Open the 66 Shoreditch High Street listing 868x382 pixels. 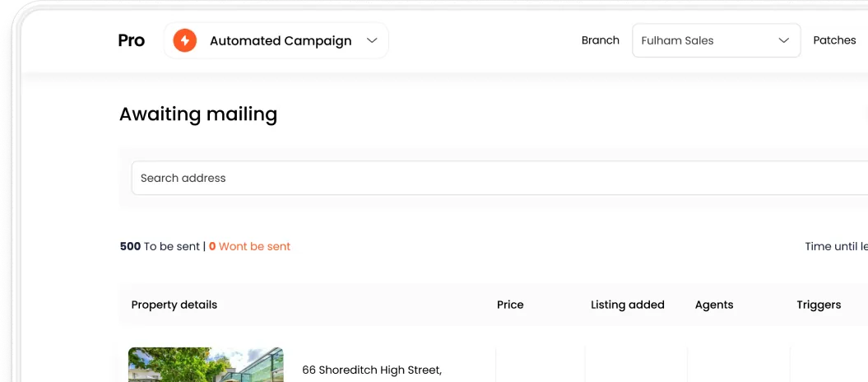[372, 370]
